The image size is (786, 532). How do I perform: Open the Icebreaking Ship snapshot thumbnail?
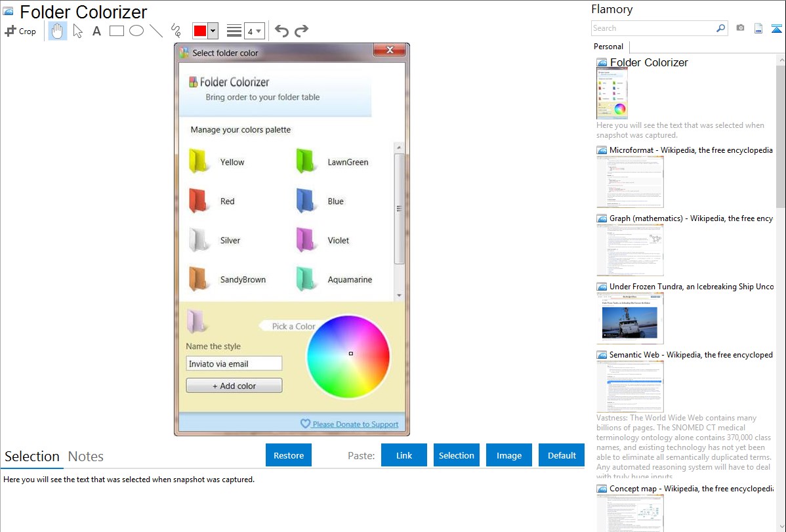(x=630, y=318)
